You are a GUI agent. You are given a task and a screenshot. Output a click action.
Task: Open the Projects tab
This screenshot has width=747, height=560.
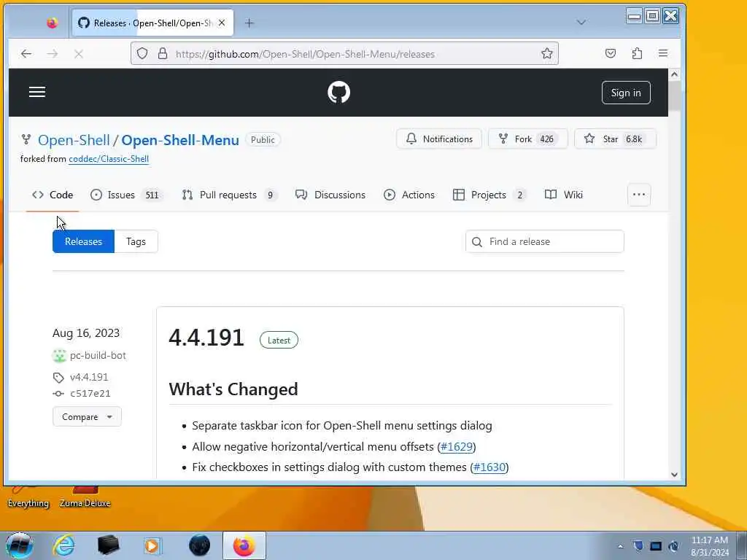click(x=489, y=195)
